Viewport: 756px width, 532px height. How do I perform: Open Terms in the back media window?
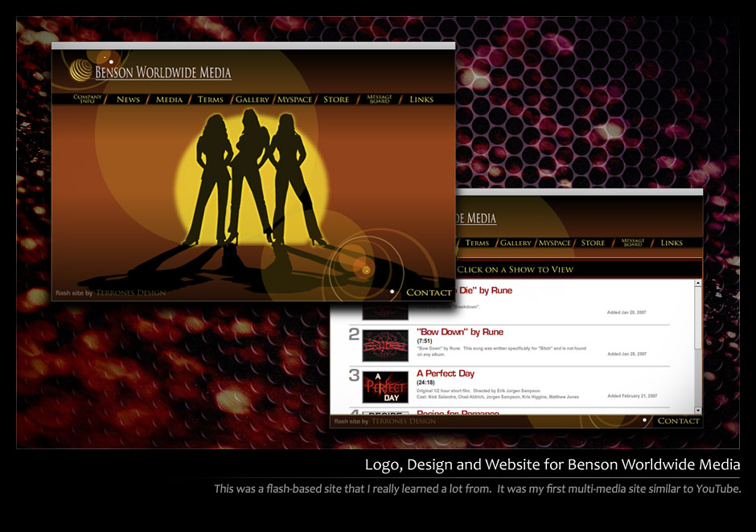point(477,243)
